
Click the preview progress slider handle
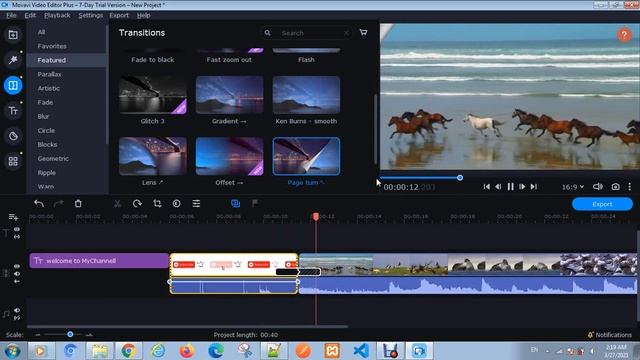click(x=460, y=178)
